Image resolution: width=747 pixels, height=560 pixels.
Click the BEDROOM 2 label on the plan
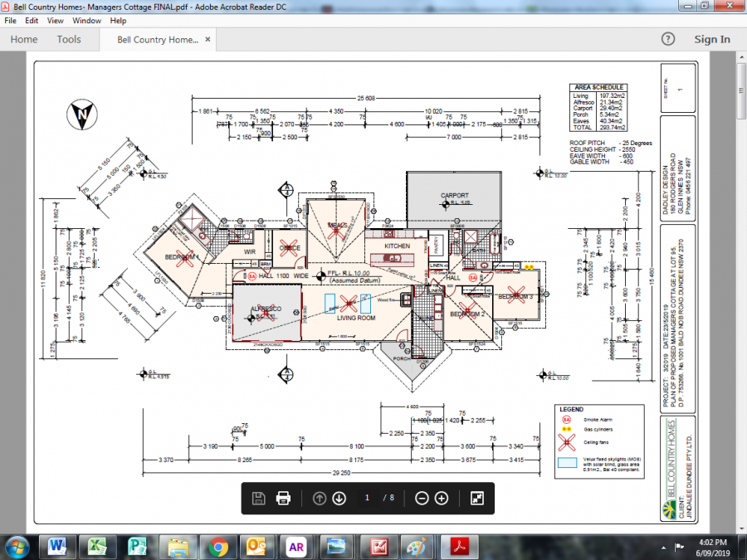[467, 314]
